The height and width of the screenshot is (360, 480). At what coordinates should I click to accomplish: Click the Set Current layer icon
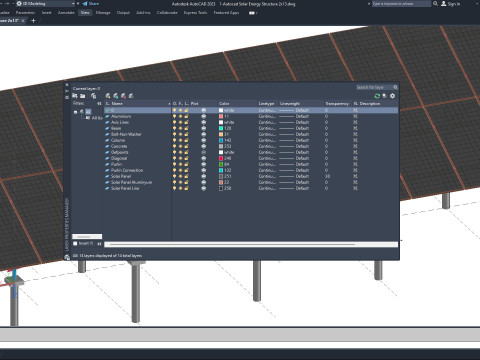tap(131, 96)
